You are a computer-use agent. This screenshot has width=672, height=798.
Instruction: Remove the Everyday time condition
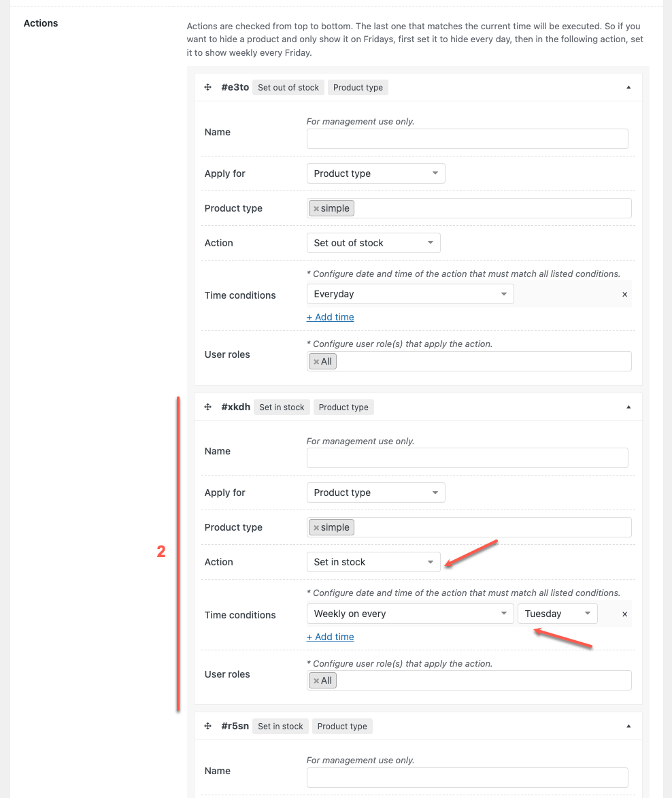[x=624, y=295]
